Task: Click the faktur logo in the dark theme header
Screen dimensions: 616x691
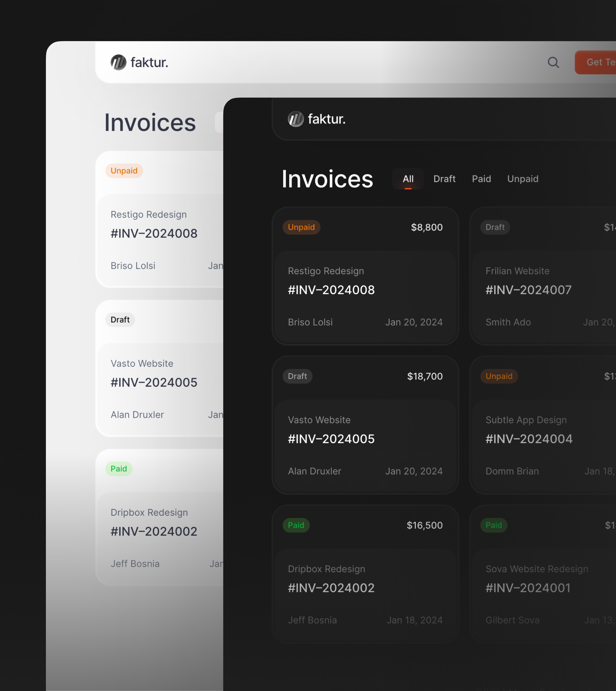Action: click(x=316, y=119)
